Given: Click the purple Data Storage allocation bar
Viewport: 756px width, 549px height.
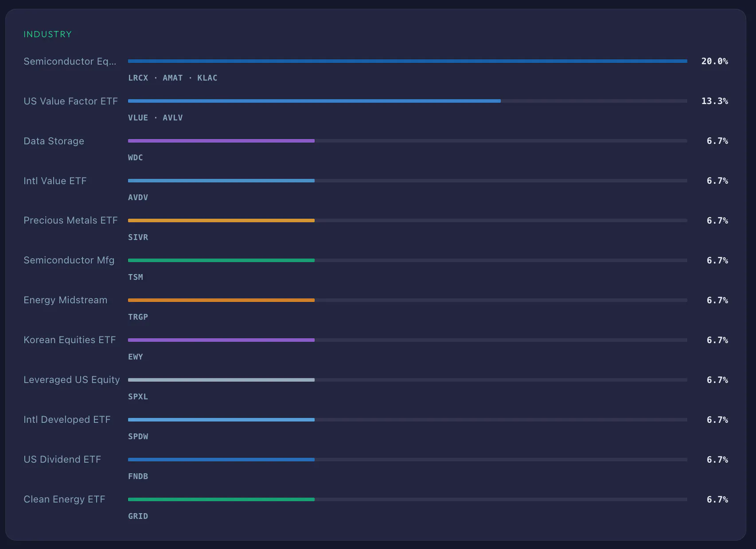Looking at the screenshot, I should click(221, 141).
